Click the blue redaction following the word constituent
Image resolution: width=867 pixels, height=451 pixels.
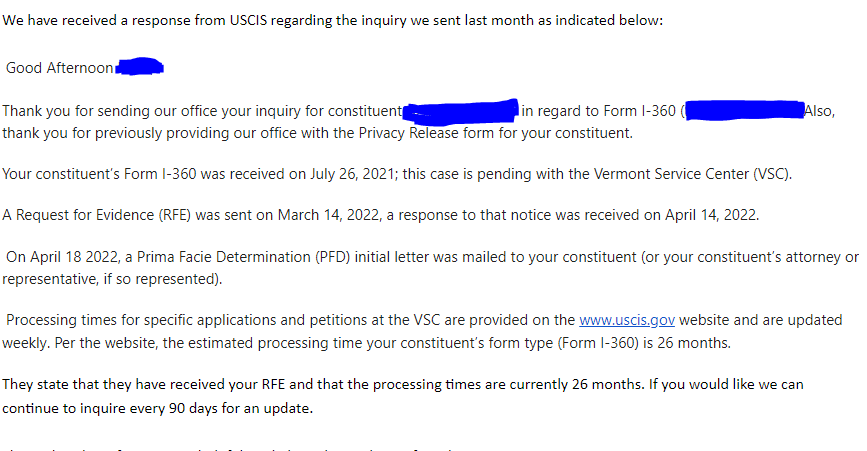point(461,111)
